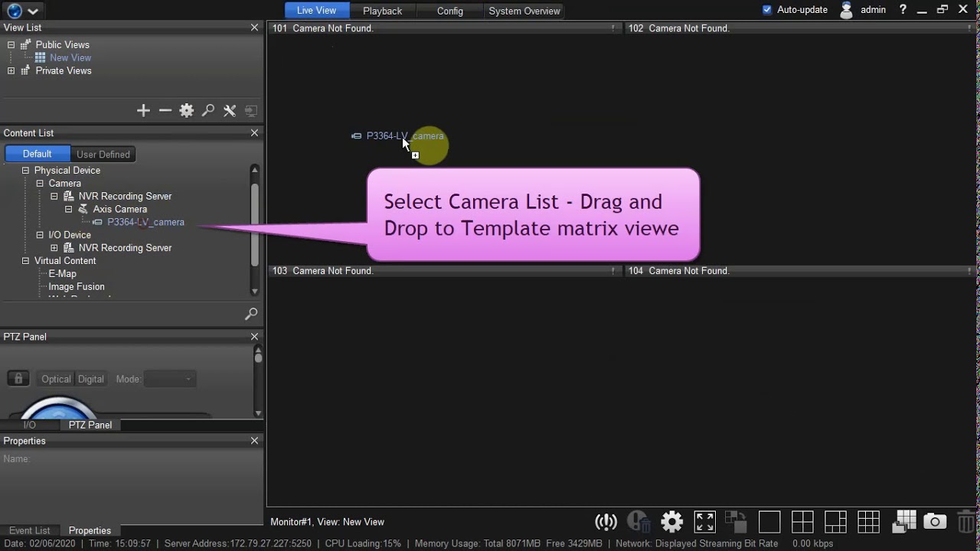The image size is (980, 551).
Task: Take a snapshot with camera icon
Action: (x=935, y=522)
